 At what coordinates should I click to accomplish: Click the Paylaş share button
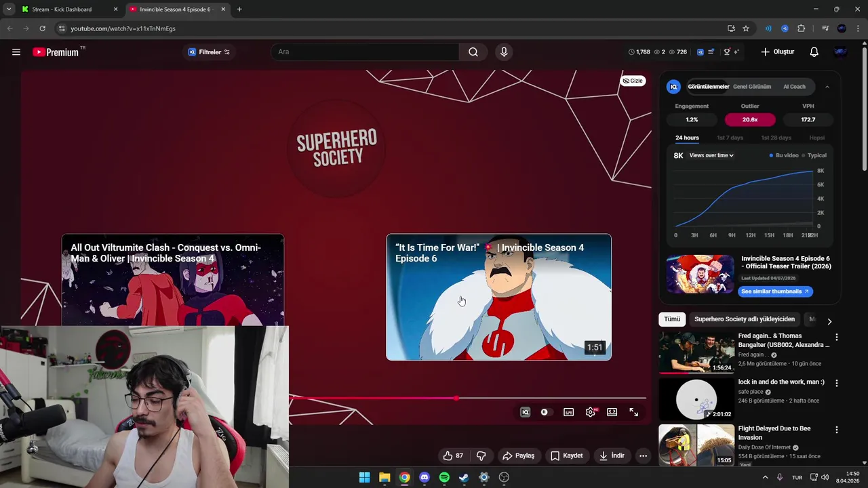click(519, 456)
